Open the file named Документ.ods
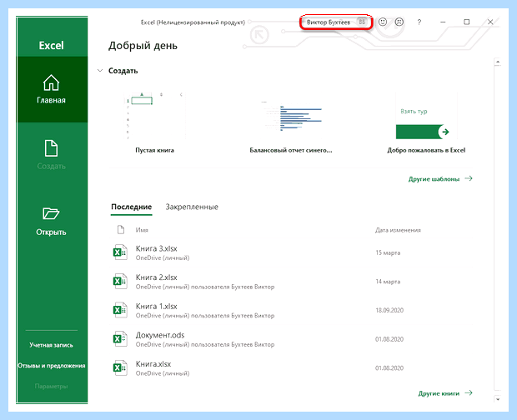Viewport: 517px width, 420px height. coord(160,335)
